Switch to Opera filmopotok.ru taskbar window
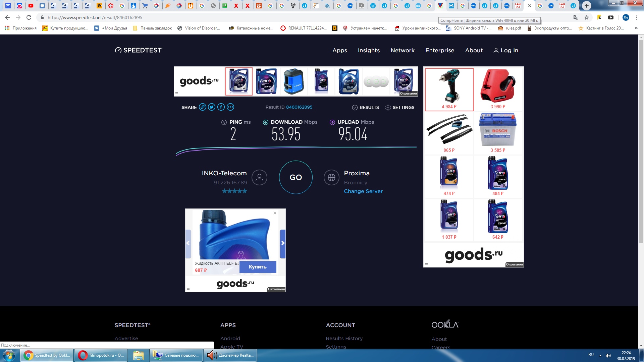The height and width of the screenshot is (362, 644). click(102, 355)
